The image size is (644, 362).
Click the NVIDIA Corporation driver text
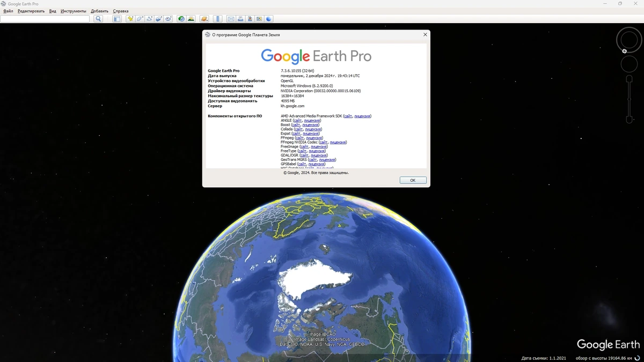tap(321, 91)
